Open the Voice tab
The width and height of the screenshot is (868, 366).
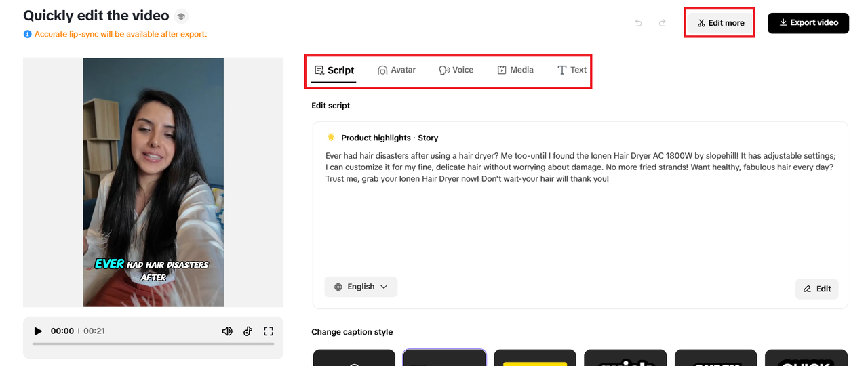tap(456, 70)
